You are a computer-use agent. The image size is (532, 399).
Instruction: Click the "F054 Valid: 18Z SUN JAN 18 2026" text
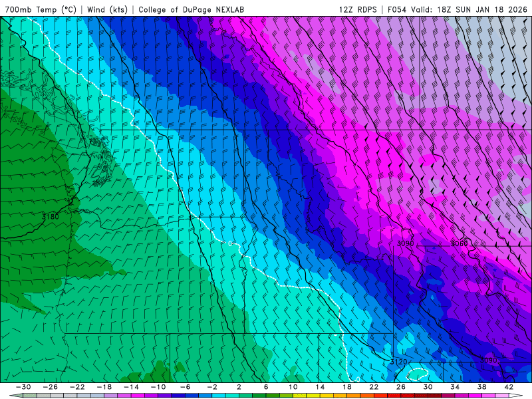tap(458, 9)
